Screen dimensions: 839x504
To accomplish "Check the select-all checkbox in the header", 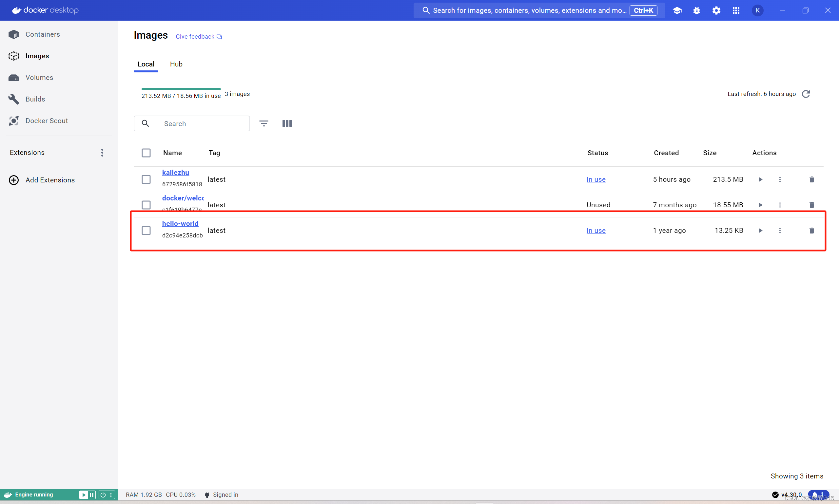I will [146, 153].
